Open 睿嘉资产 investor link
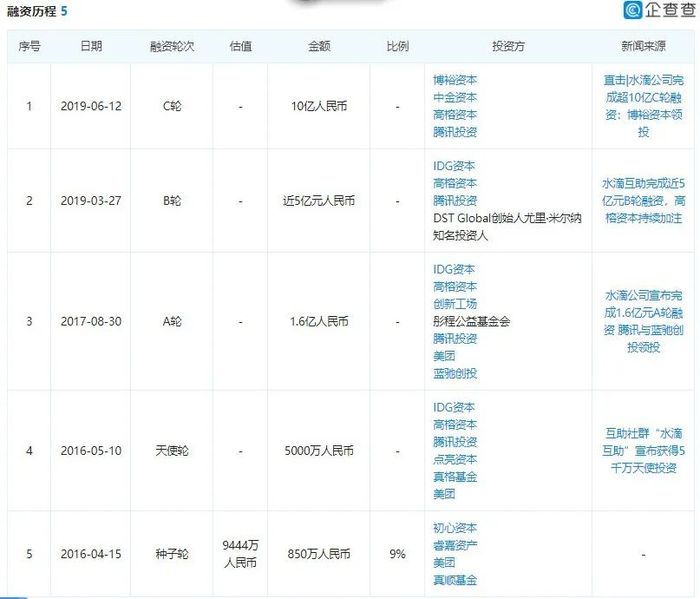This screenshot has width=700, height=599. [x=455, y=546]
